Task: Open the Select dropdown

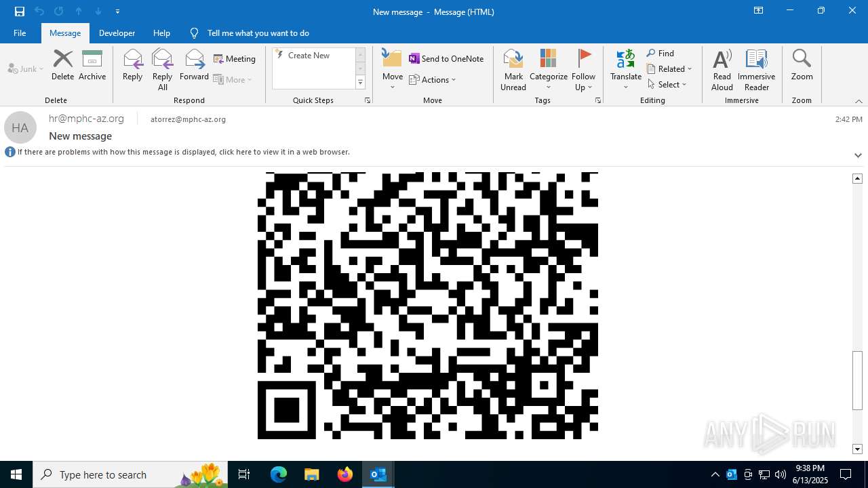Action: tap(667, 85)
